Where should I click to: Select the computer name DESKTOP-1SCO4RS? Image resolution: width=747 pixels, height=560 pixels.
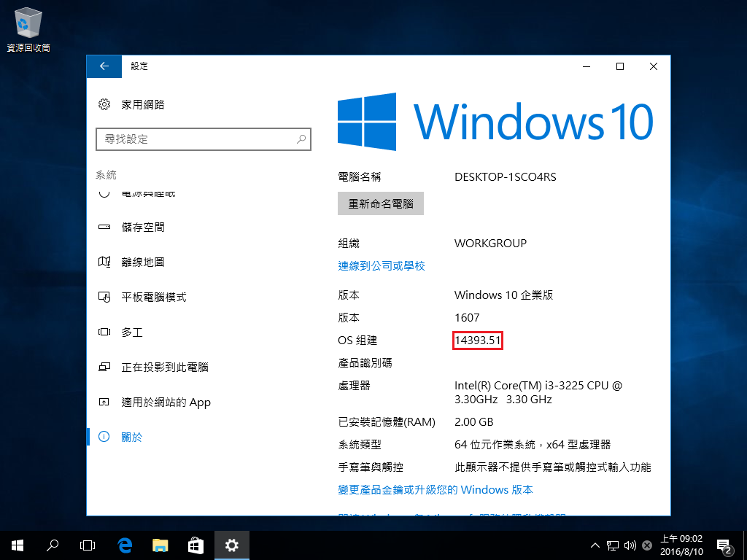coord(505,177)
